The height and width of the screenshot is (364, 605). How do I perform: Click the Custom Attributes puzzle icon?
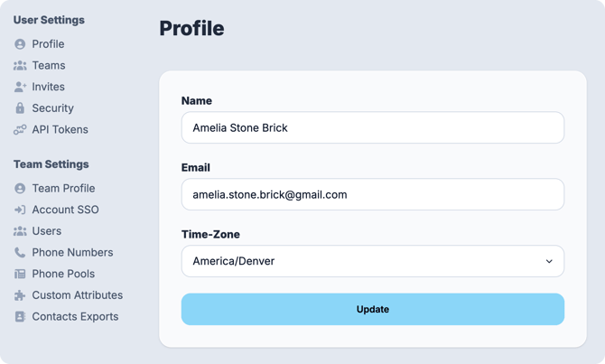(20, 295)
